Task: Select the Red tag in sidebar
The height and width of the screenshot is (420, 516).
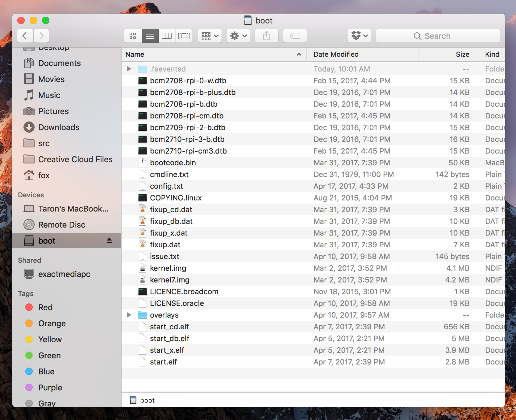Action: [45, 307]
